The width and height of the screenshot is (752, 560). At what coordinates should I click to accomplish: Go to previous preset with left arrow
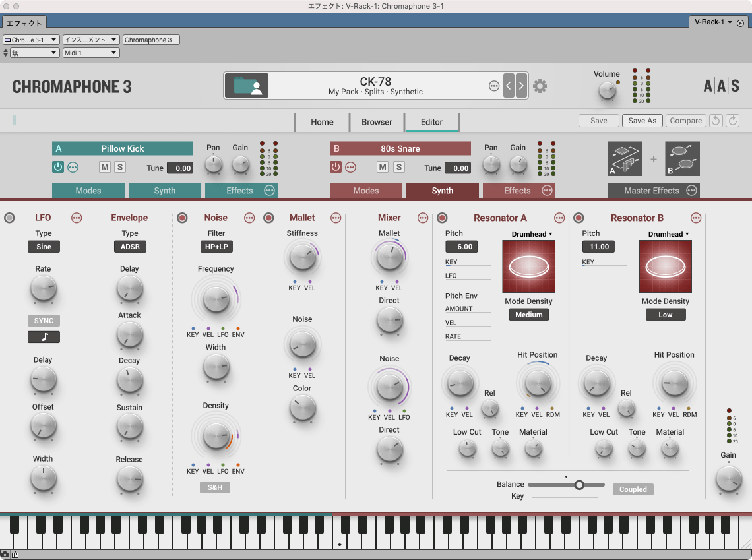click(509, 86)
